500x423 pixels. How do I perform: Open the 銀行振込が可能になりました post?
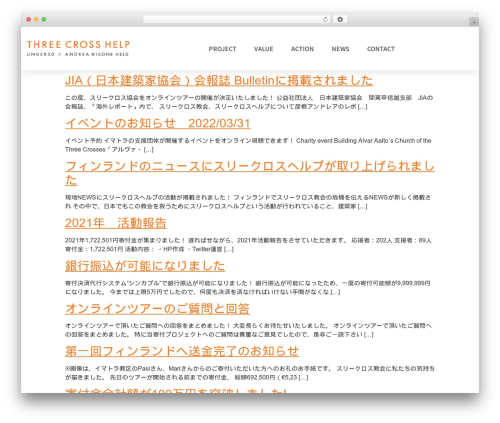pos(145,266)
